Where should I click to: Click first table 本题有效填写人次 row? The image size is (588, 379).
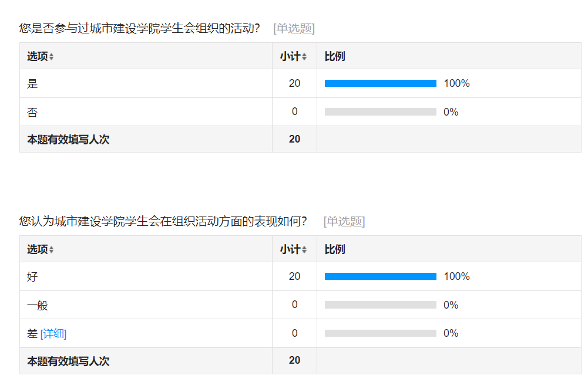[300, 139]
